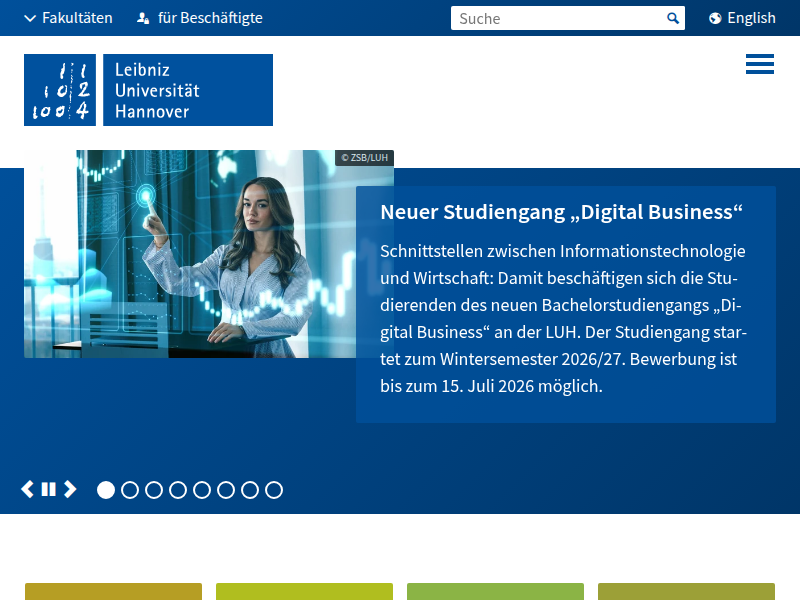Viewport: 800px width, 600px height.
Task: Expand the Fakultäten dropdown chevron
Action: coord(30,18)
